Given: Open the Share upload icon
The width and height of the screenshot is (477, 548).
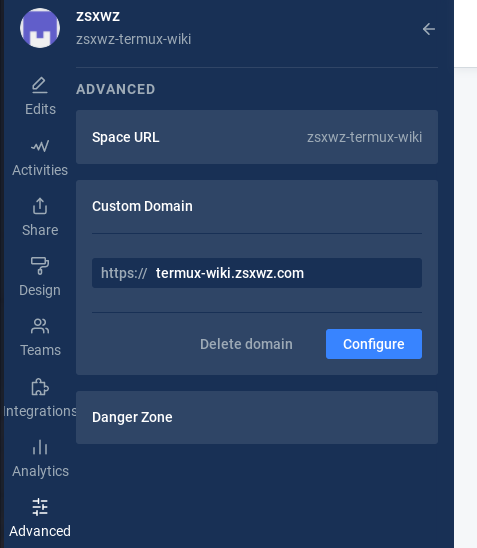Looking at the screenshot, I should (x=40, y=206).
